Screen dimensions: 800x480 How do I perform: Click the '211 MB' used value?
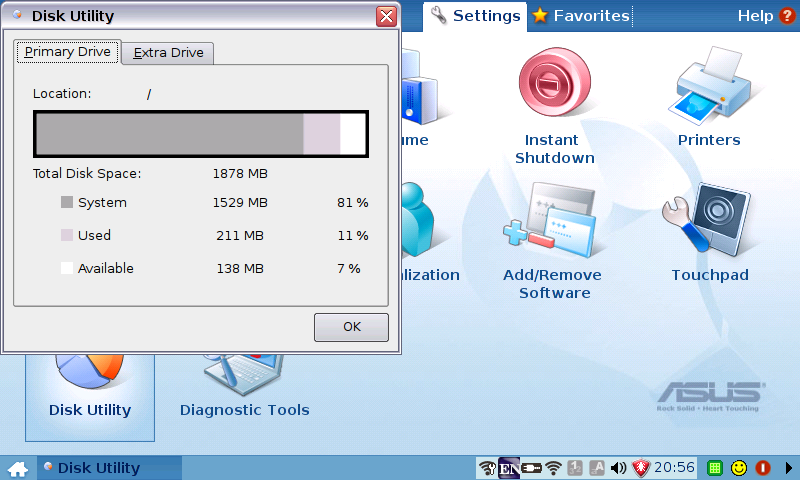tap(240, 236)
